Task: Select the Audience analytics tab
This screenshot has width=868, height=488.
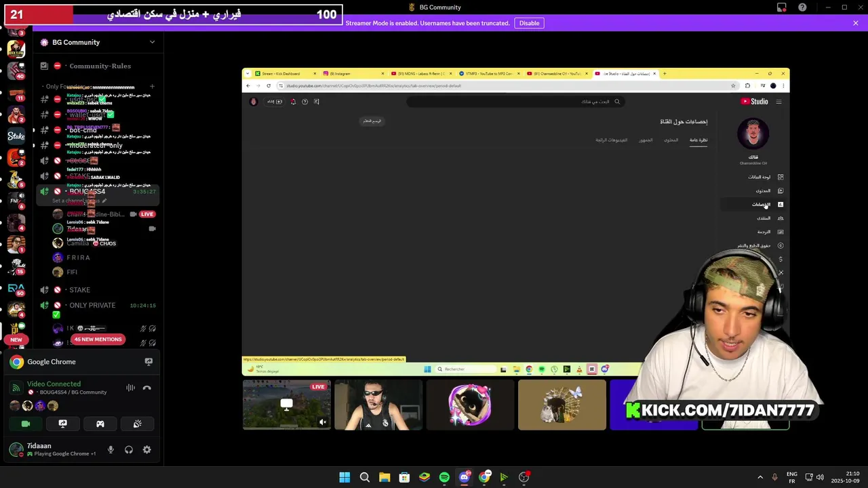Action: 646,140
